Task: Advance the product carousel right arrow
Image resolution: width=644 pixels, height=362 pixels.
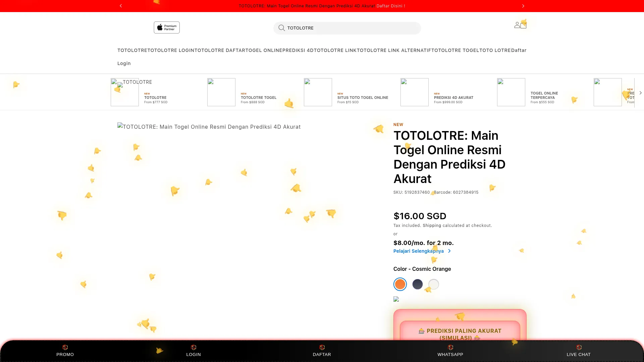Action: click(640, 93)
